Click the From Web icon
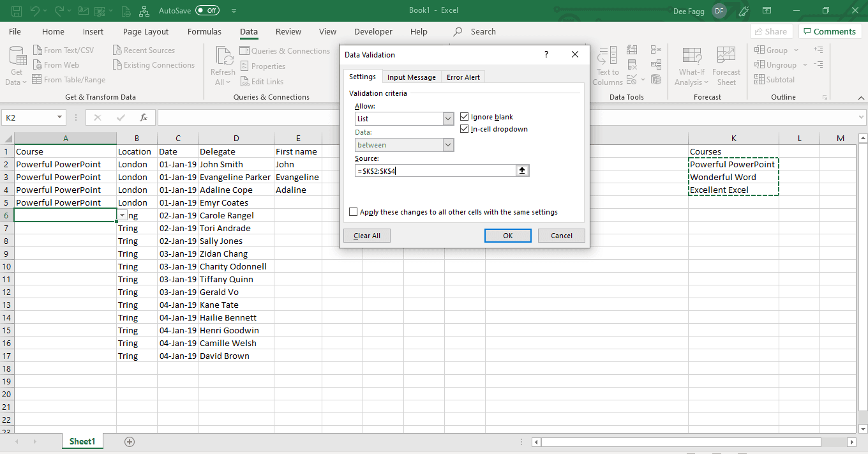The width and height of the screenshot is (868, 454). (x=37, y=65)
